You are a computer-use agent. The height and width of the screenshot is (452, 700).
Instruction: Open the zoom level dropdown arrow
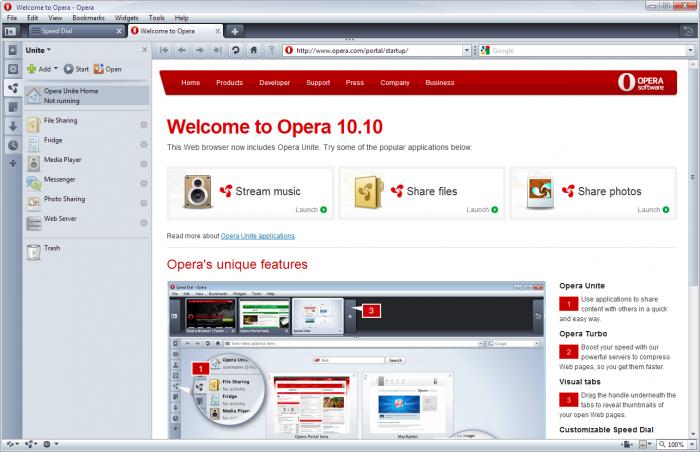[692, 444]
